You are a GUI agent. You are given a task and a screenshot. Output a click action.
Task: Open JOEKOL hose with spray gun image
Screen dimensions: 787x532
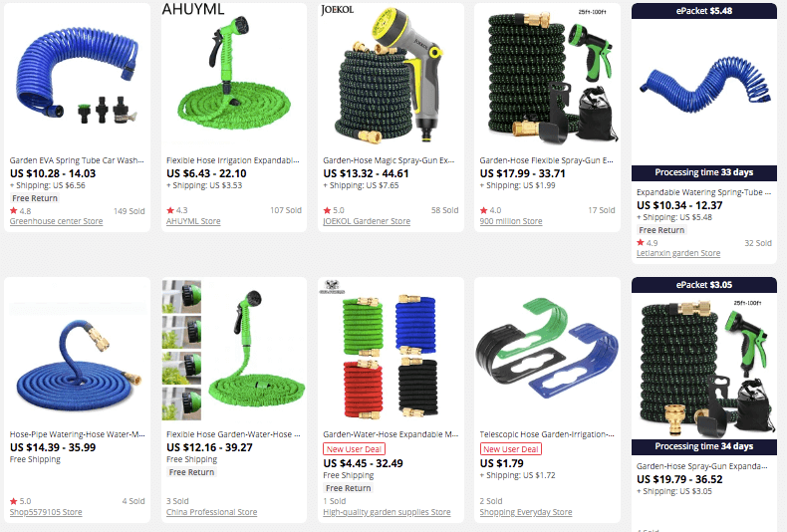pyautogui.click(x=391, y=77)
